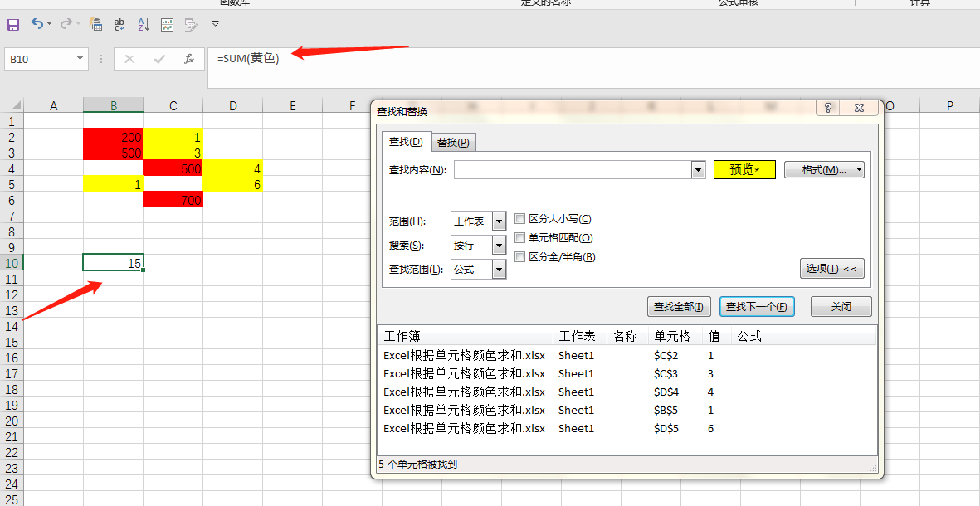This screenshot has height=506, width=980.
Task: Sort results by 工作簿 column header
Action: click(466, 337)
